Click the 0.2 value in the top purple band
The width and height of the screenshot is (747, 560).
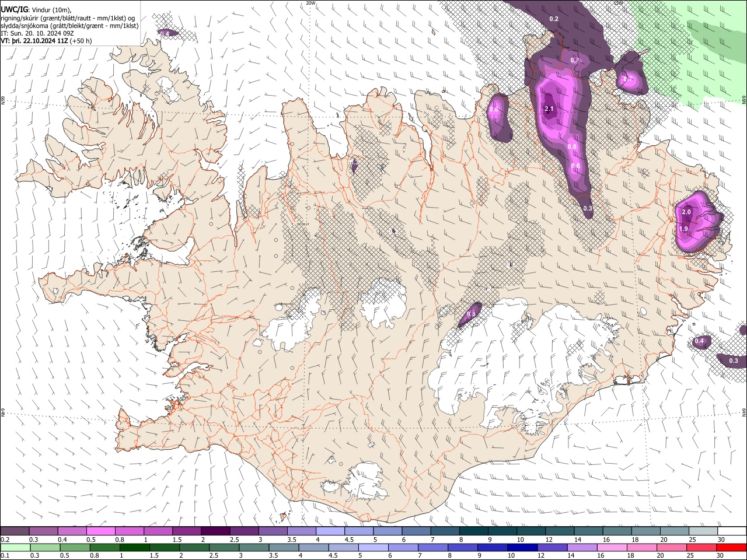click(554, 19)
